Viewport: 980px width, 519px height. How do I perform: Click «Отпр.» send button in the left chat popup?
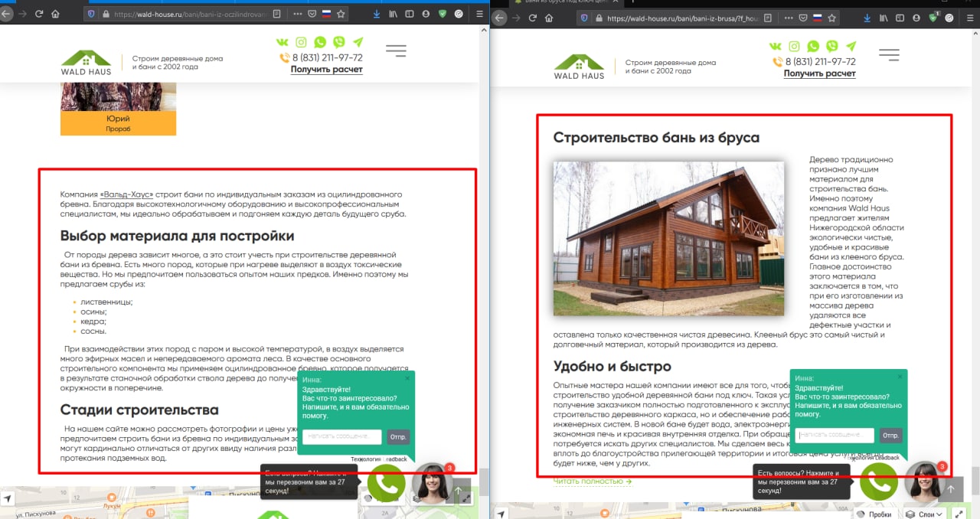[398, 436]
